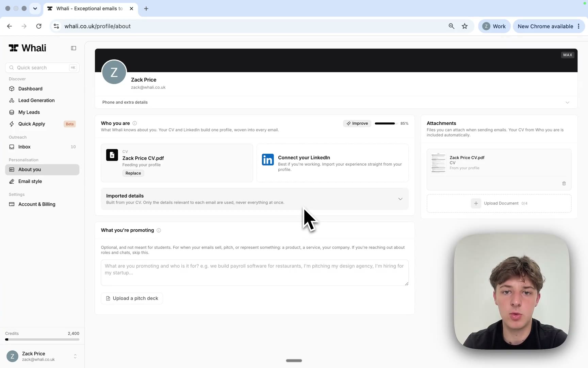Click the search icon in Quick search

tap(12, 67)
